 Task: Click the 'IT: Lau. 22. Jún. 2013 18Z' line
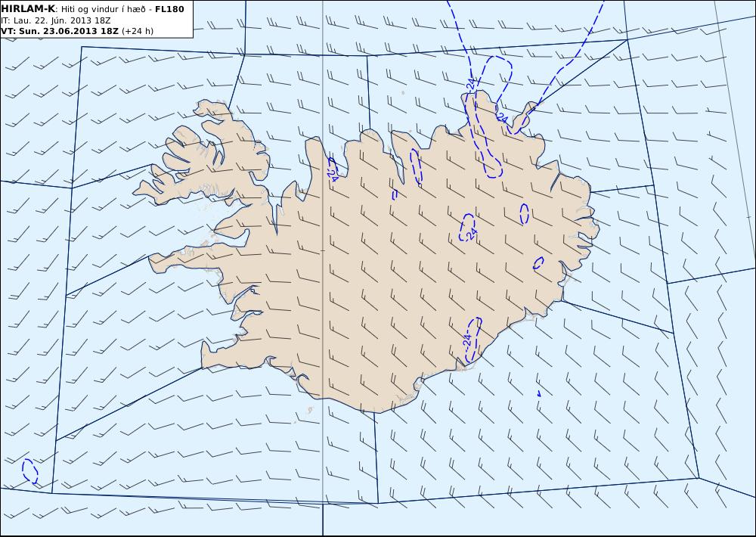click(x=56, y=20)
